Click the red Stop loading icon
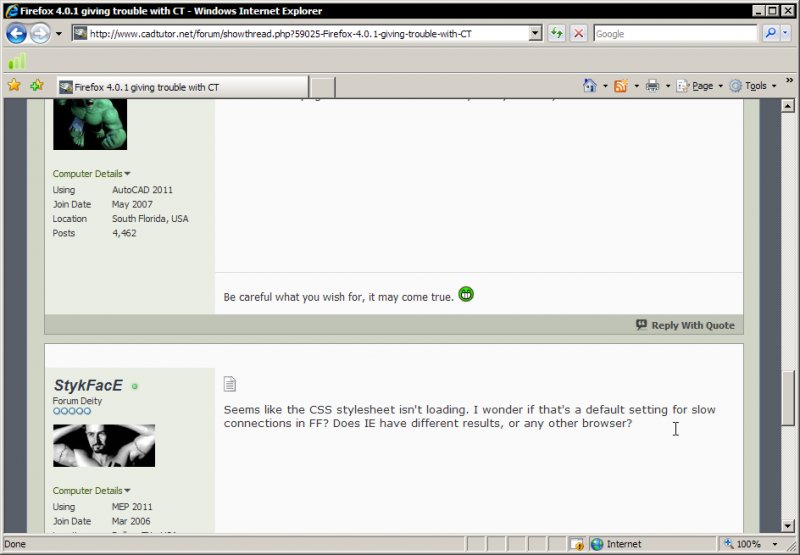Screen dimensions: 800x555 [579, 34]
